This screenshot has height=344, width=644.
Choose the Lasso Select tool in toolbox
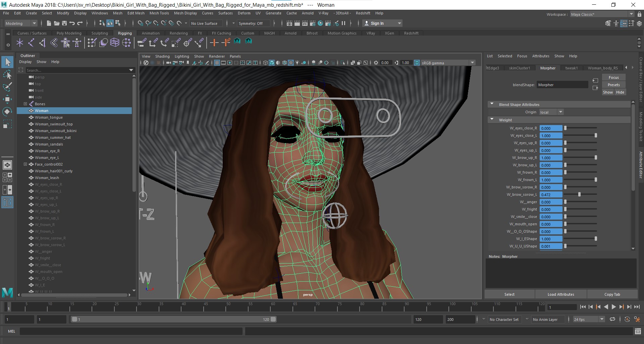pyautogui.click(x=7, y=74)
